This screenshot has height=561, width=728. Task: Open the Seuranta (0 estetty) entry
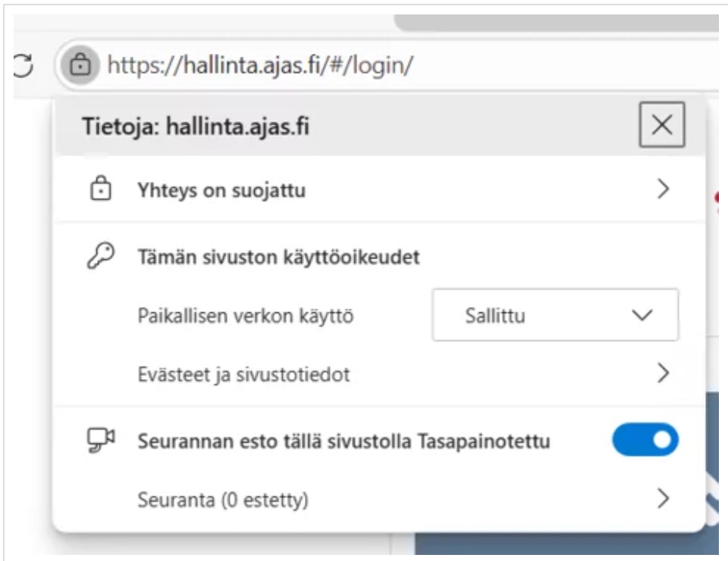click(223, 499)
